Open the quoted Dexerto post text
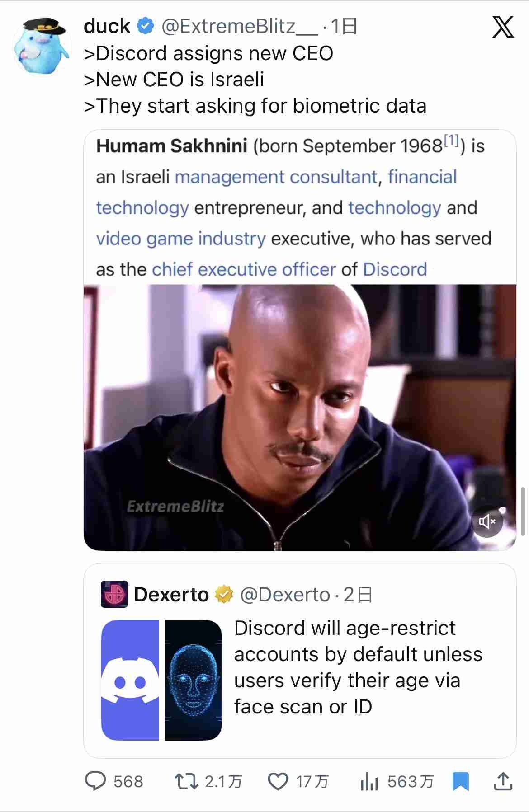 [x=358, y=667]
